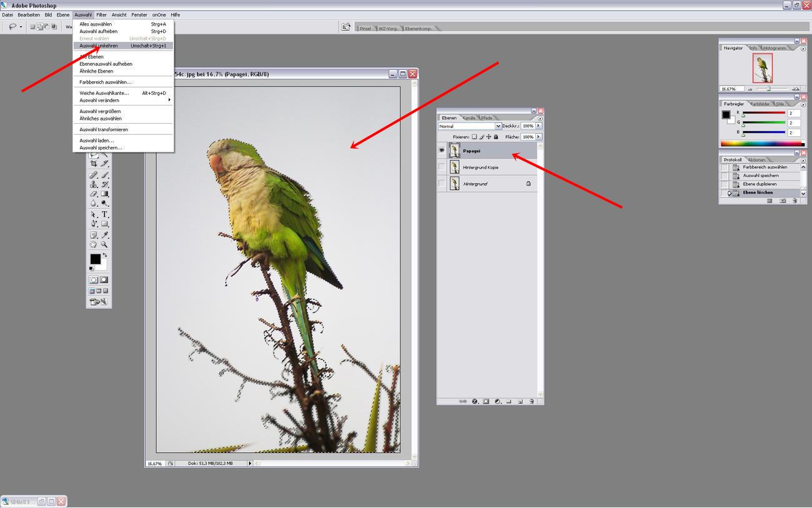Open the Navigator panel flyout menu
This screenshot has width=812, height=508.
pos(803,49)
